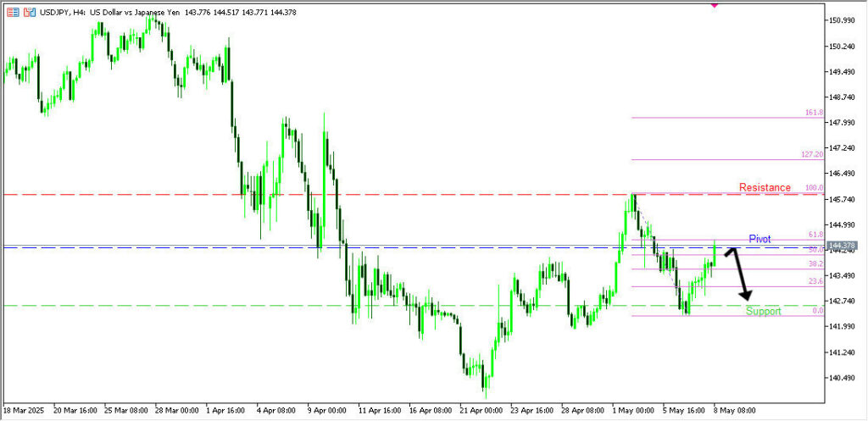This screenshot has height=421, width=868.
Task: Select the 0.0 Fibonacci level label
Action: 817,311
